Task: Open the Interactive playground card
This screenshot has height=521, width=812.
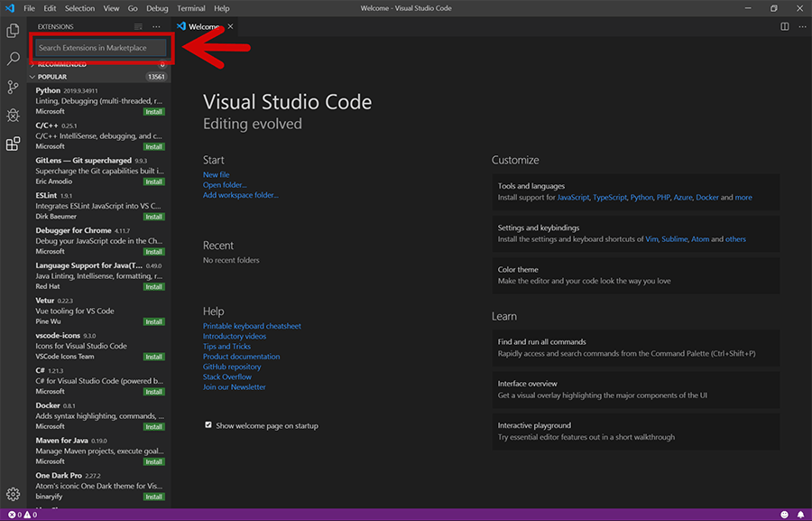Action: click(636, 432)
